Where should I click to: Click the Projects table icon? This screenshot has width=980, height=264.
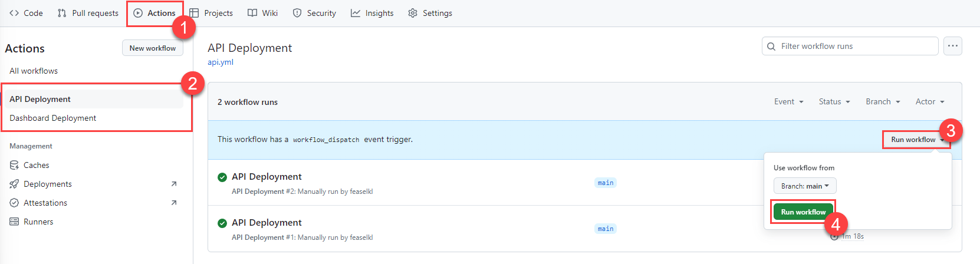coord(194,13)
